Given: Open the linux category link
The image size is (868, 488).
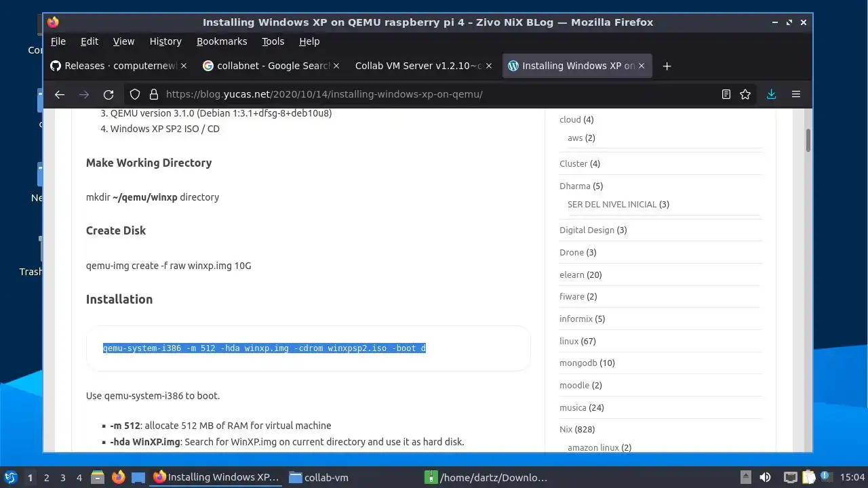Looking at the screenshot, I should [x=569, y=341].
